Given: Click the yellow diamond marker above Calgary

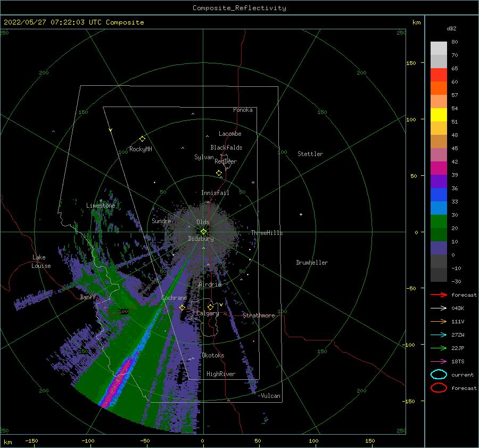Looking at the screenshot, I should point(210,307).
